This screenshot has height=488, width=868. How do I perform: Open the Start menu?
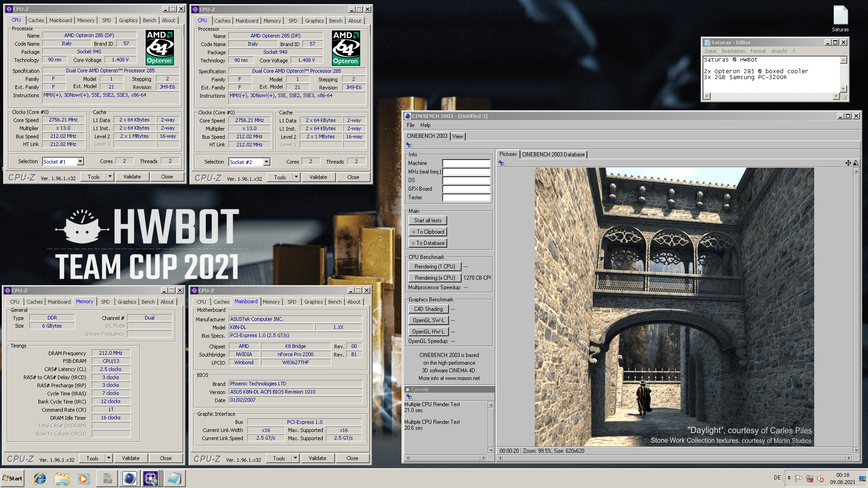(x=12, y=479)
